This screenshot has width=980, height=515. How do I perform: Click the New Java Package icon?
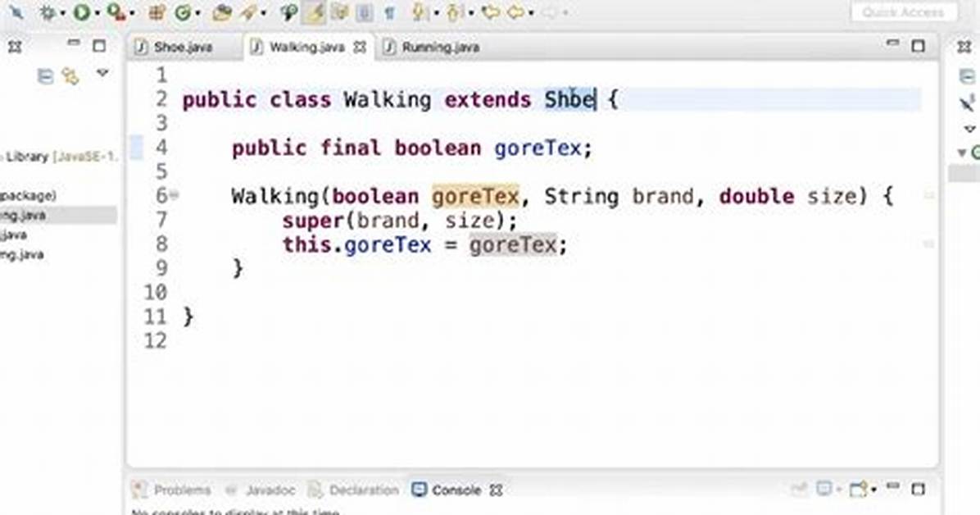157,12
